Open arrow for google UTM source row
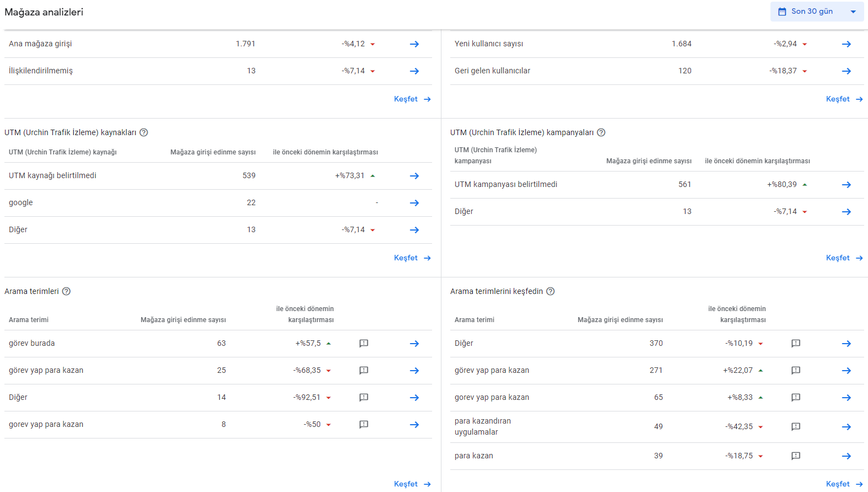This screenshot has height=492, width=868. point(414,203)
